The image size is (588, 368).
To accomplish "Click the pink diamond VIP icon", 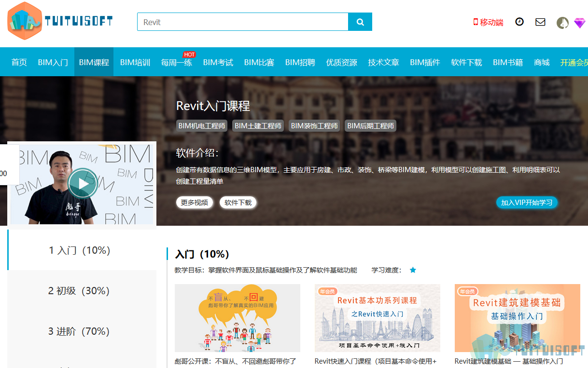I will [x=579, y=23].
